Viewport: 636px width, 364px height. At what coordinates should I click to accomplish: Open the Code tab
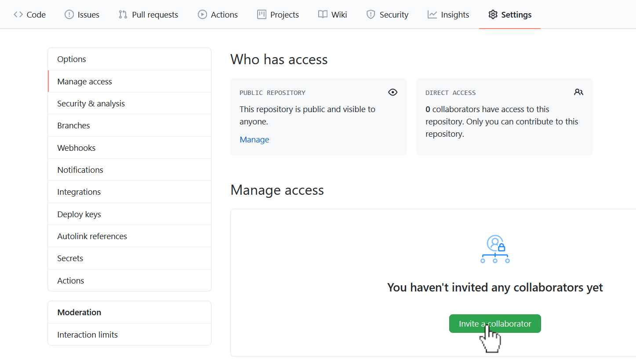pos(29,15)
